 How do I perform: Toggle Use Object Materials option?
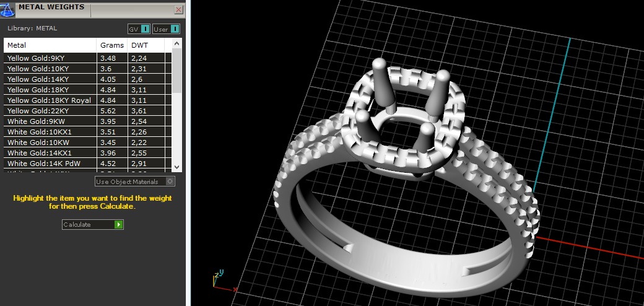pyautogui.click(x=135, y=181)
